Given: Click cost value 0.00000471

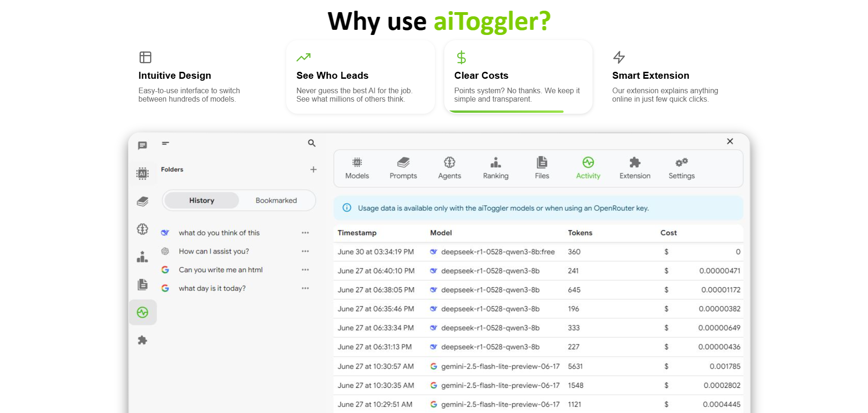Looking at the screenshot, I should (720, 271).
